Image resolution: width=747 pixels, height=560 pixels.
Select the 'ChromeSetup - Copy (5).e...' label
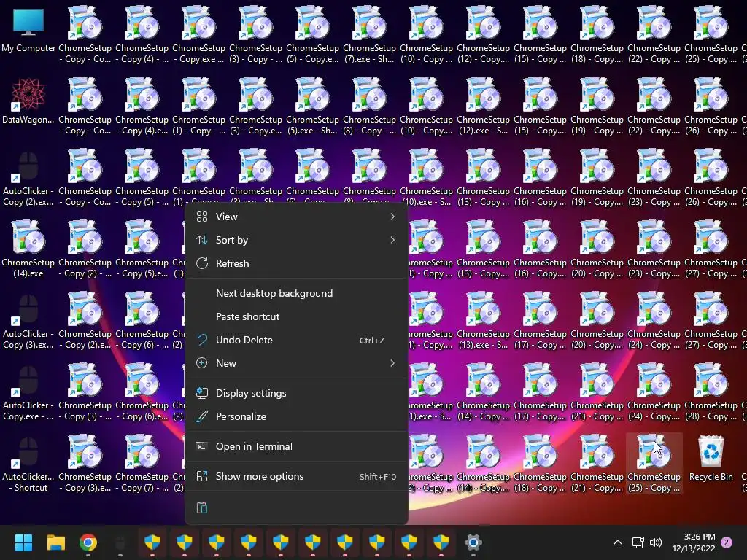pyautogui.click(x=142, y=268)
